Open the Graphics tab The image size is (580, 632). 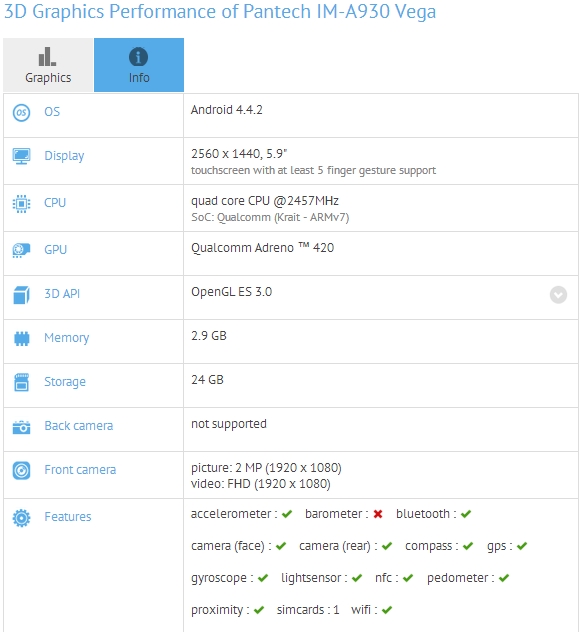coord(48,65)
